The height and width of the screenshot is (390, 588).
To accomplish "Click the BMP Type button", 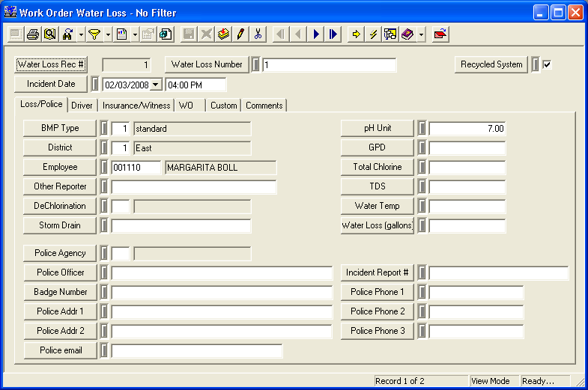I will pos(60,128).
